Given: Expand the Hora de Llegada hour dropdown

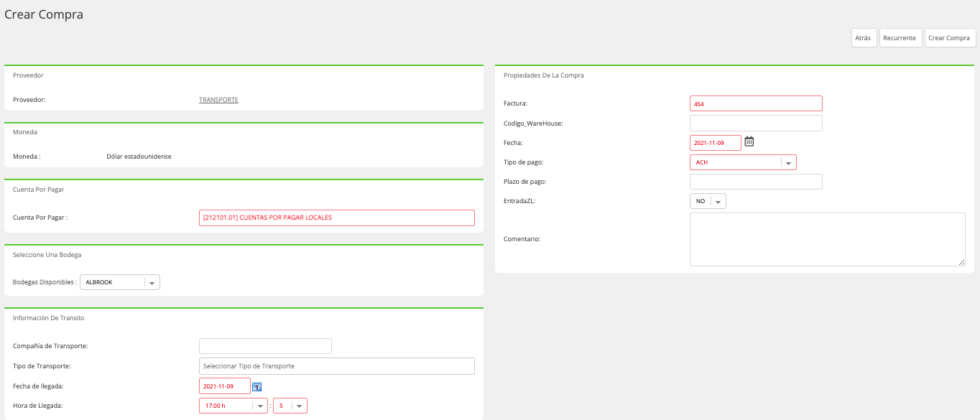Looking at the screenshot, I should point(234,406).
